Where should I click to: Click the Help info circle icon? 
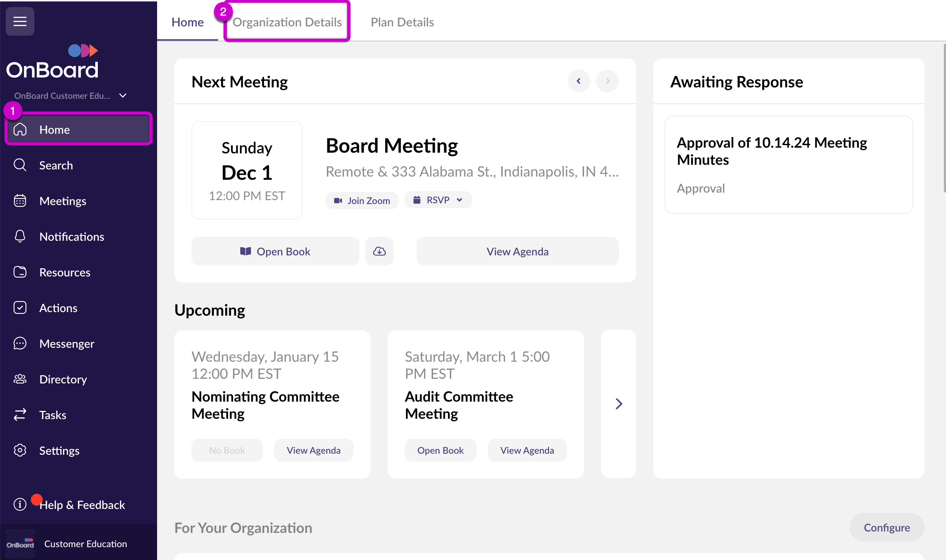pos(20,504)
